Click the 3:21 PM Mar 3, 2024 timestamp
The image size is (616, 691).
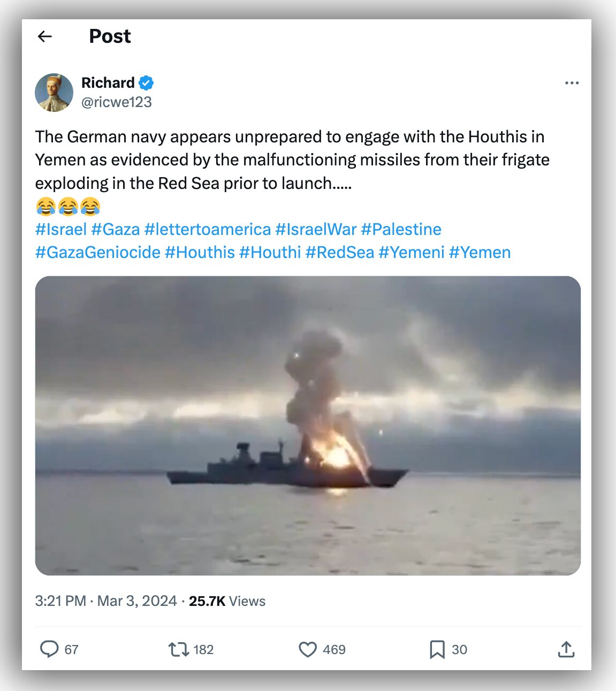pyautogui.click(x=106, y=601)
